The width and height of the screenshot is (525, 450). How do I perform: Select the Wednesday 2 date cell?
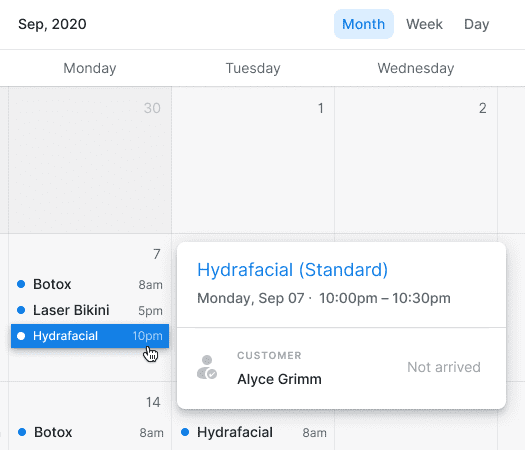pos(416,160)
